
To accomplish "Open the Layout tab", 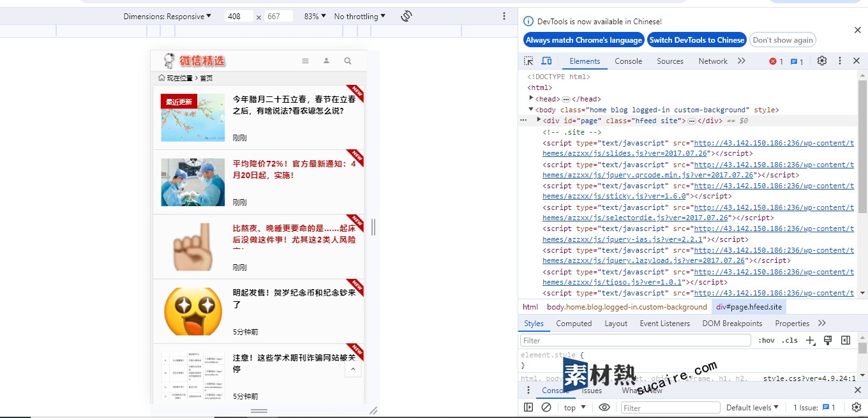I will click(x=616, y=324).
